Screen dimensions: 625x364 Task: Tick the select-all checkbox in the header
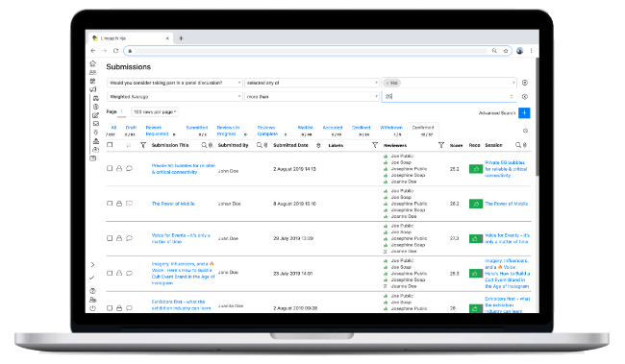(110, 145)
